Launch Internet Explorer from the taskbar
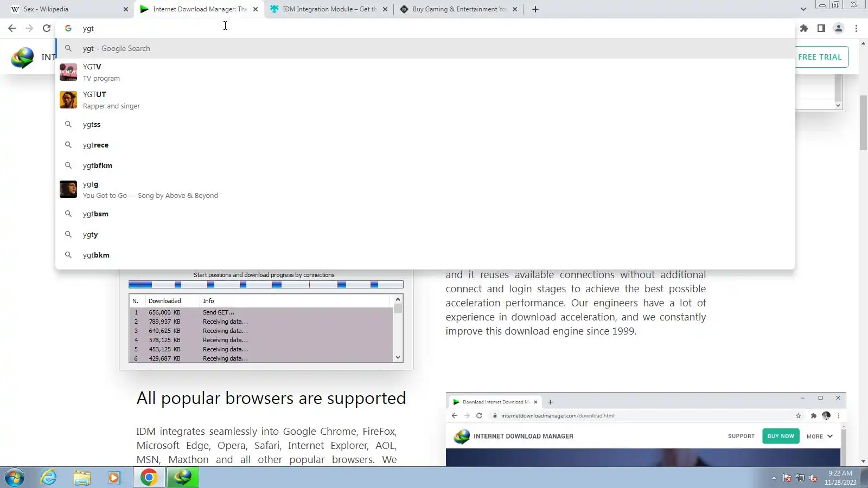The image size is (868, 488). tap(49, 478)
